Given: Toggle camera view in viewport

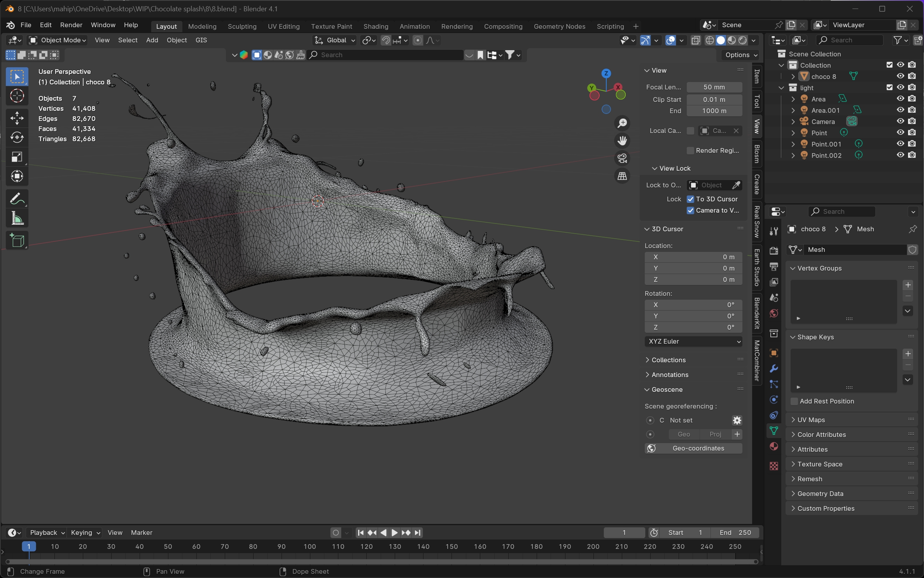Looking at the screenshot, I should pos(622,158).
